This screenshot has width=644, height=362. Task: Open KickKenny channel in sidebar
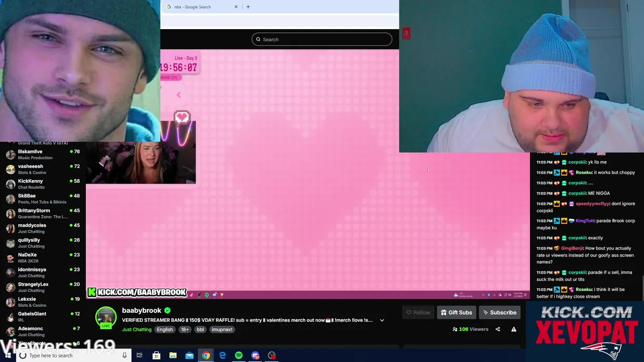tap(43, 184)
